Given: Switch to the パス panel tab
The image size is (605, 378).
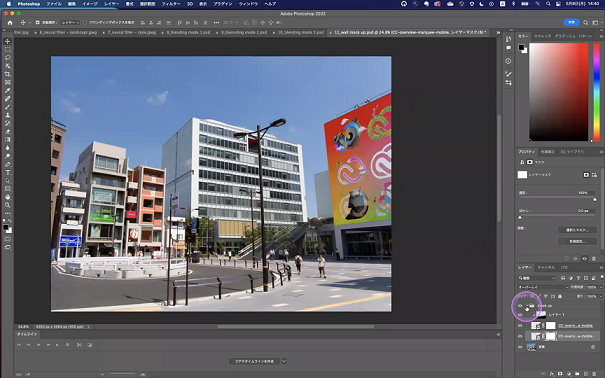Looking at the screenshot, I should (564, 267).
